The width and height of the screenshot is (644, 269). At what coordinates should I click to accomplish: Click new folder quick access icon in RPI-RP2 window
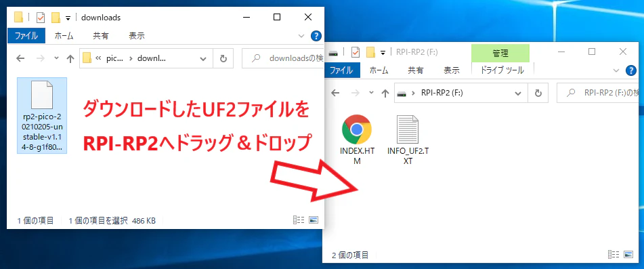(371, 52)
